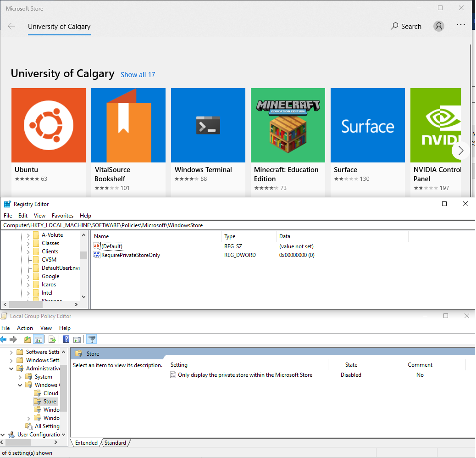Expand the Classes registry key
Image resolution: width=476 pixels, height=458 pixels.
(x=28, y=243)
